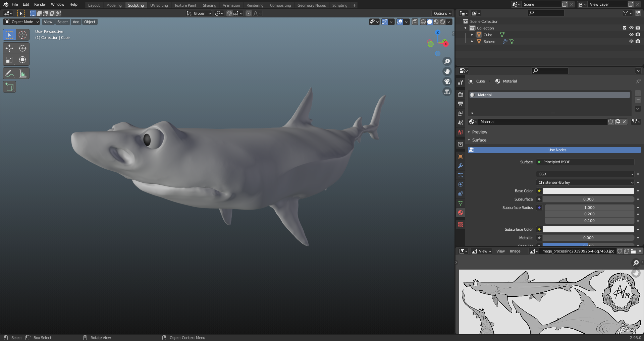Viewport: 644px width, 341px height.
Task: Expand the Preview panel
Action: [x=479, y=132]
